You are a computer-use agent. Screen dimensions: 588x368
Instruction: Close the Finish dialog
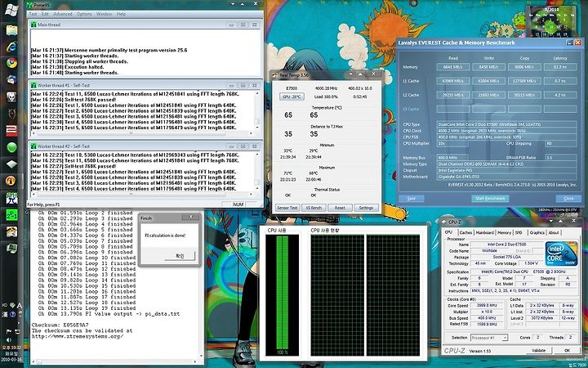coord(190,217)
